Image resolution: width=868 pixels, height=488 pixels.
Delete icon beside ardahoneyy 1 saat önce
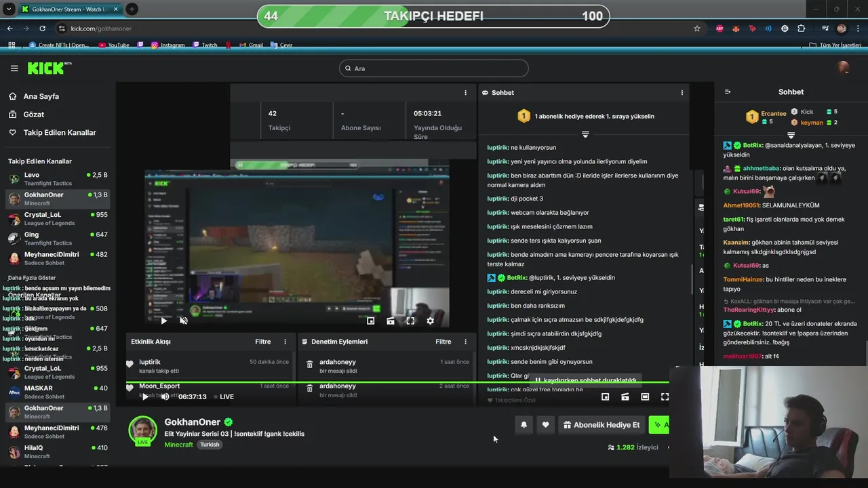pos(310,365)
